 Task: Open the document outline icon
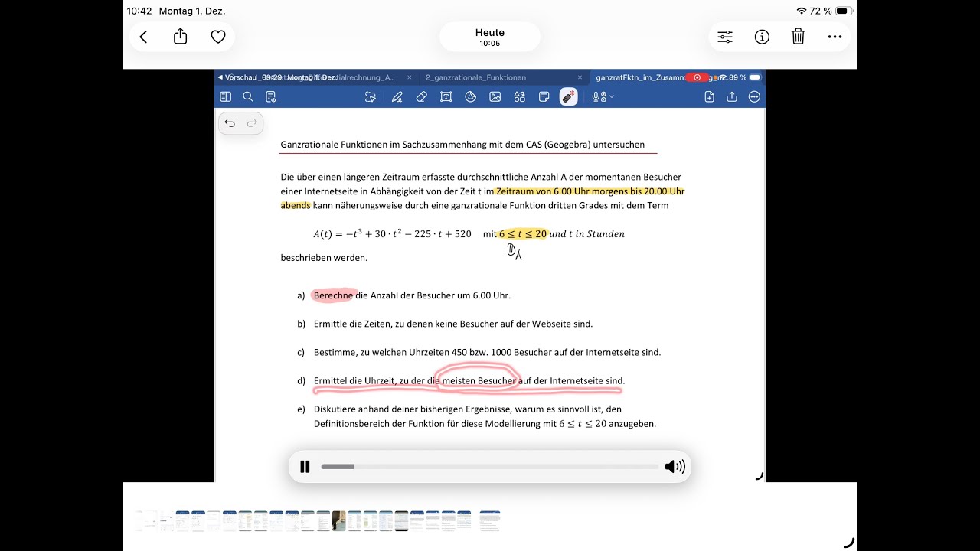coord(270,96)
